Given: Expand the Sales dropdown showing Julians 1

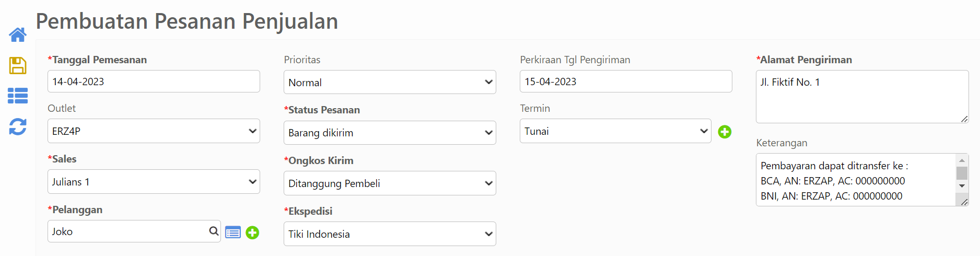Looking at the screenshot, I should point(154,182).
